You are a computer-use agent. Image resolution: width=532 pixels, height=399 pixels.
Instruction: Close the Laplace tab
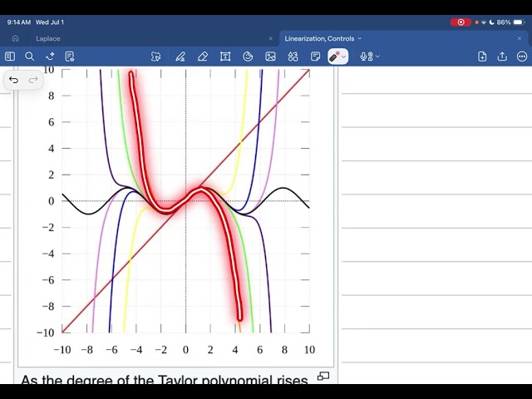click(x=270, y=39)
